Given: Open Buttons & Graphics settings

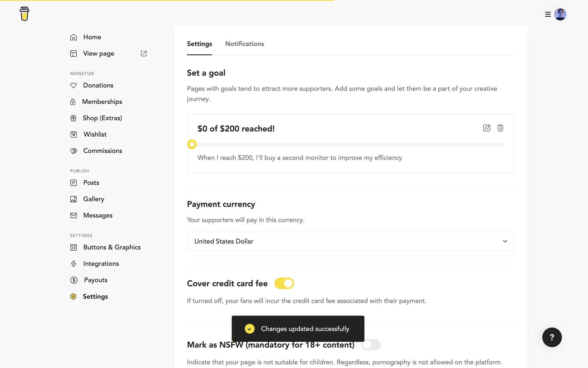Looking at the screenshot, I should 112,247.
